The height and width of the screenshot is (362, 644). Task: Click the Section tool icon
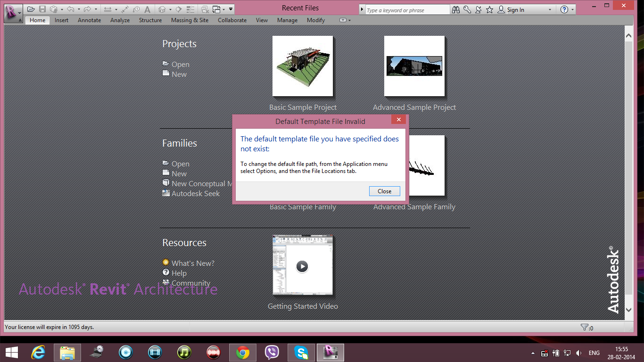pyautogui.click(x=179, y=9)
